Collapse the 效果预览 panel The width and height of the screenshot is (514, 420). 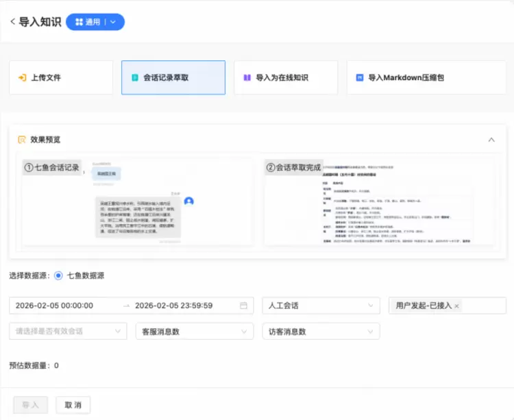click(491, 140)
